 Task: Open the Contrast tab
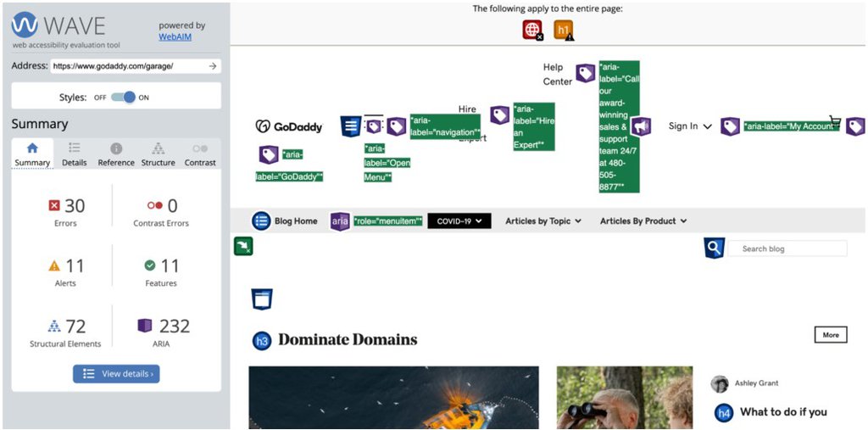click(200, 154)
